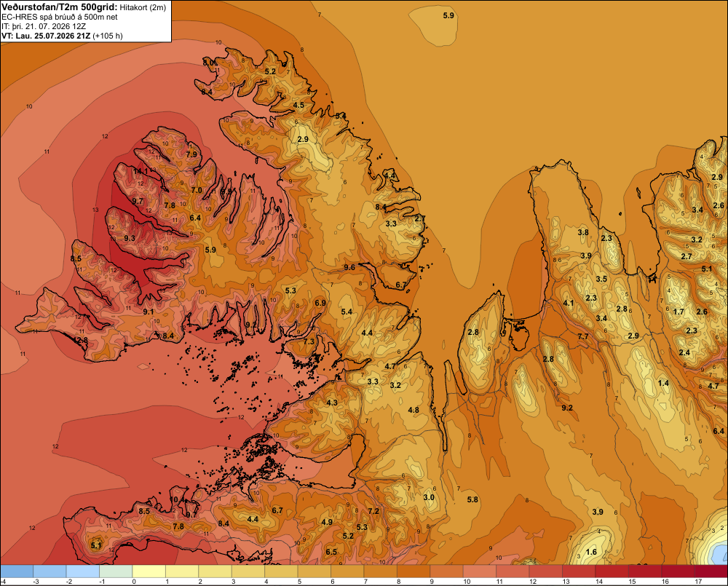This screenshot has width=728, height=586.
Task: Click the temperature value '1.6' on the map
Action: 591,552
